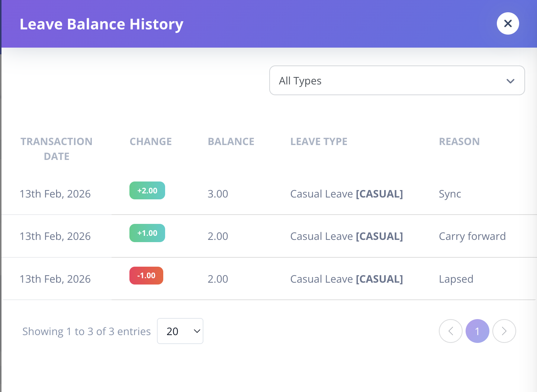Click the Reason column header
This screenshot has height=392, width=537.
coord(459,141)
